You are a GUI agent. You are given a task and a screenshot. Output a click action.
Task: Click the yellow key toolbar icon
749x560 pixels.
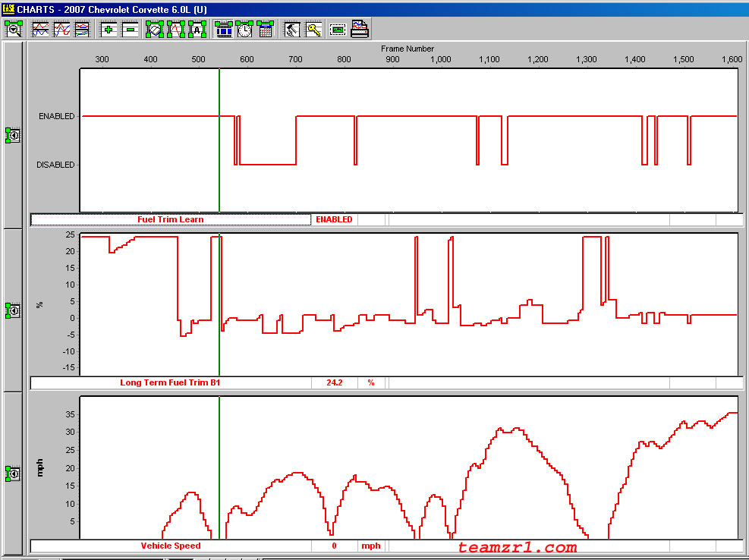click(314, 30)
